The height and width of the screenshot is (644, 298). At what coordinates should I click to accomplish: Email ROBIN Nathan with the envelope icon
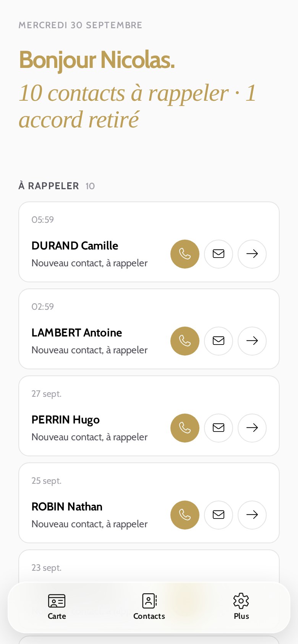coord(219,515)
